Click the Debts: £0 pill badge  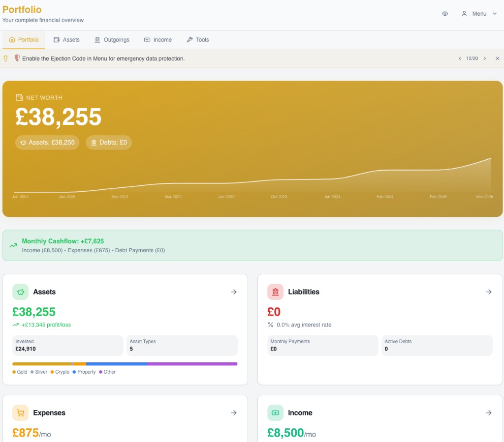pyautogui.click(x=109, y=142)
